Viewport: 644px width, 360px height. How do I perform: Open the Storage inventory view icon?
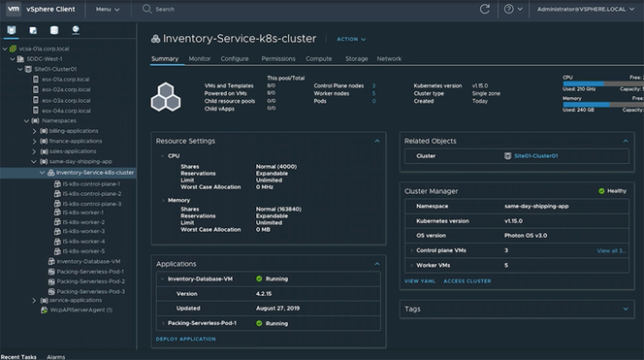(53, 30)
